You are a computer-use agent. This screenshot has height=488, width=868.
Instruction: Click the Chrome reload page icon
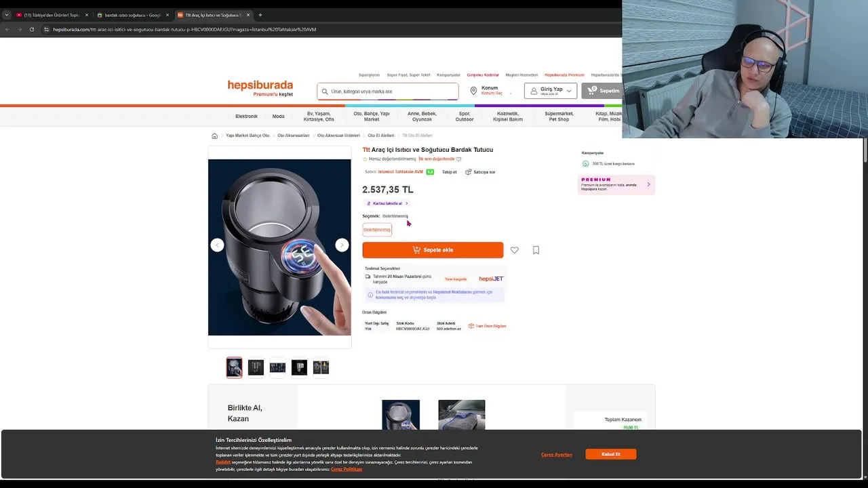click(x=31, y=29)
